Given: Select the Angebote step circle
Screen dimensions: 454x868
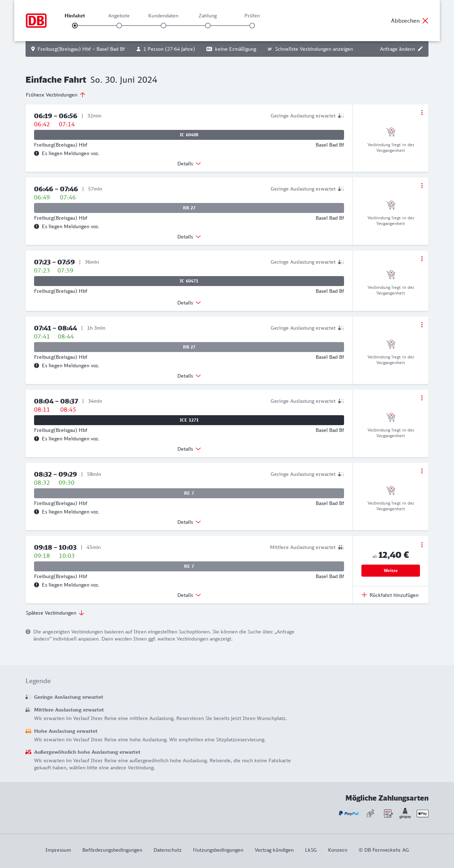Looking at the screenshot, I should (119, 26).
